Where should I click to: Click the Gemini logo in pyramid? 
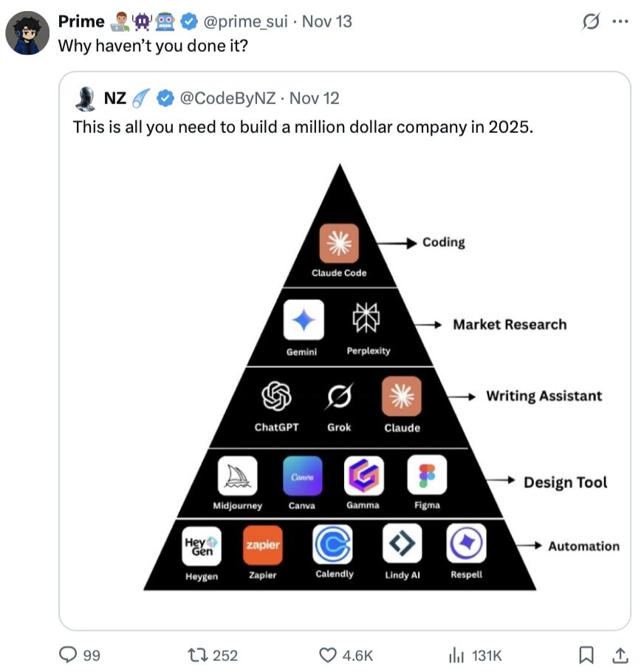click(304, 320)
